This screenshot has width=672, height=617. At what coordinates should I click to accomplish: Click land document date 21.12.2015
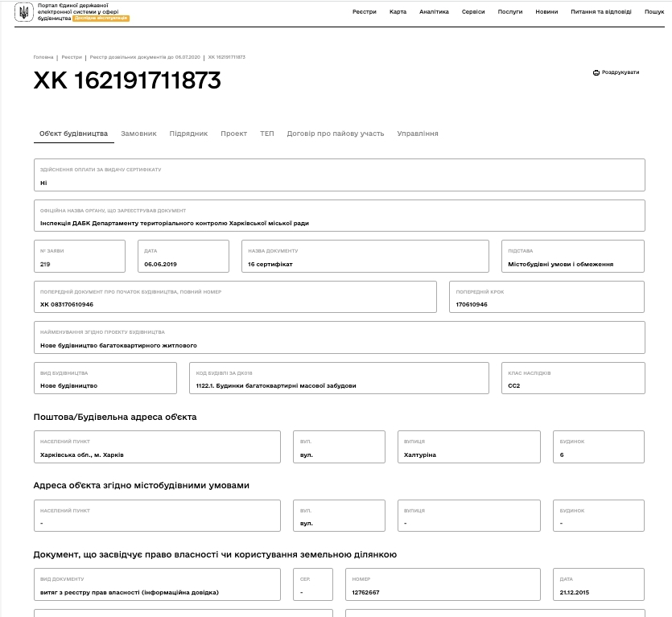575,593
